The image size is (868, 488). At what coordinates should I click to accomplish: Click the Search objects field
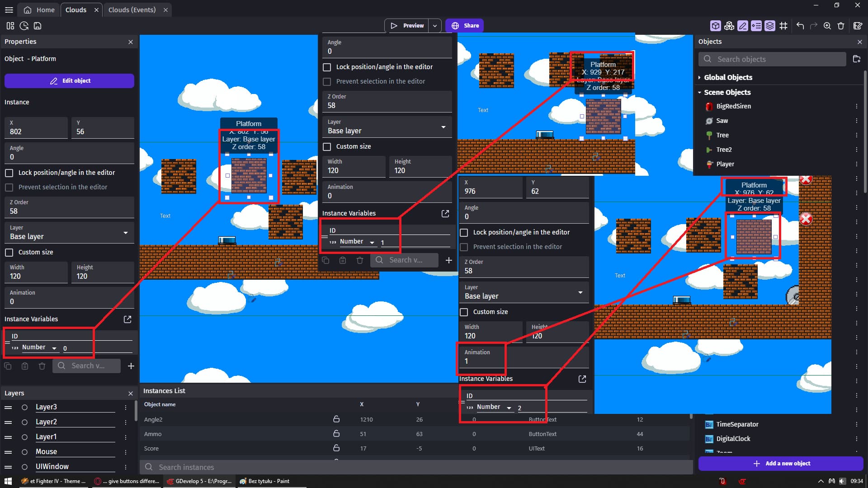pos(772,59)
